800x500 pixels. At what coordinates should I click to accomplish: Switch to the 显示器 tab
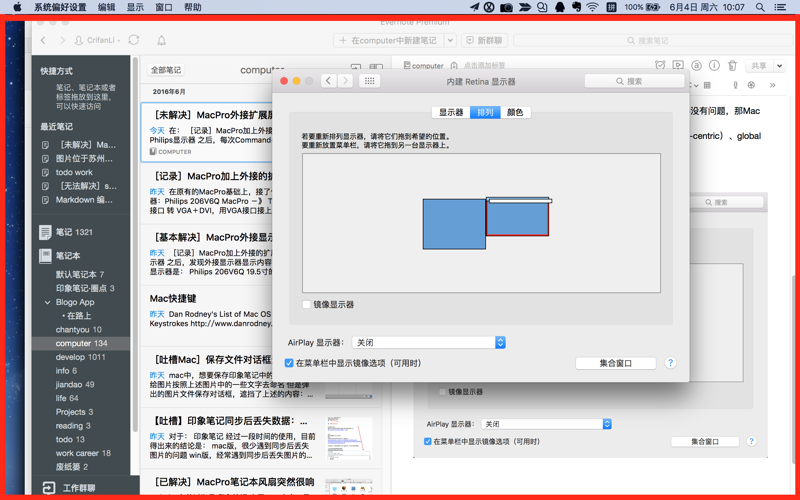(x=451, y=112)
